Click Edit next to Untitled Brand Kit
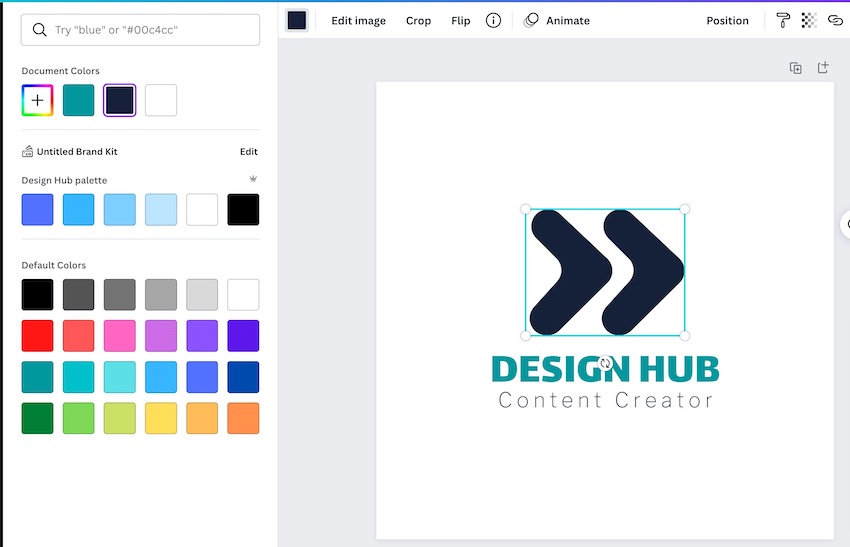The width and height of the screenshot is (850, 547). click(249, 151)
